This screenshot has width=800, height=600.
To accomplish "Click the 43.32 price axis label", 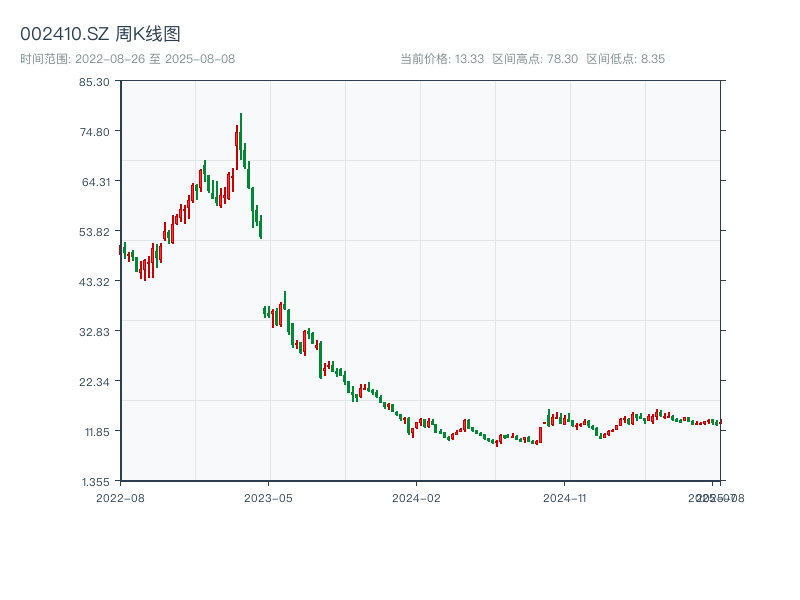I will tap(94, 281).
